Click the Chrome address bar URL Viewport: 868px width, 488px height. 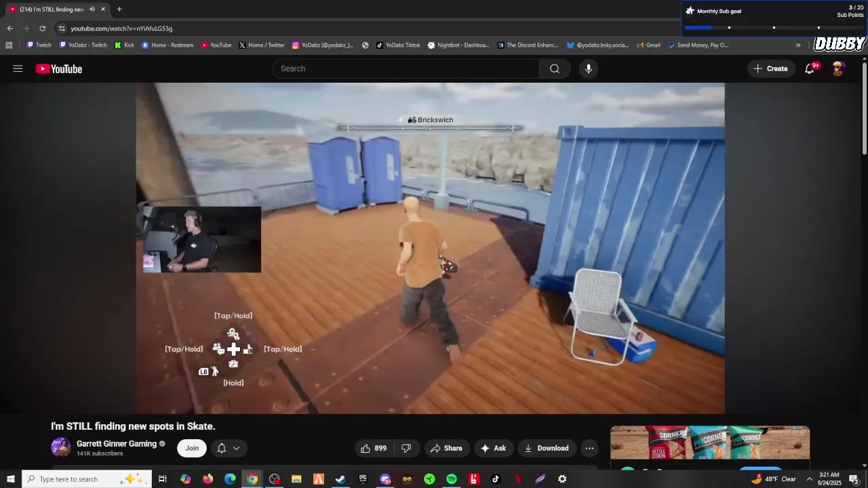click(x=121, y=28)
